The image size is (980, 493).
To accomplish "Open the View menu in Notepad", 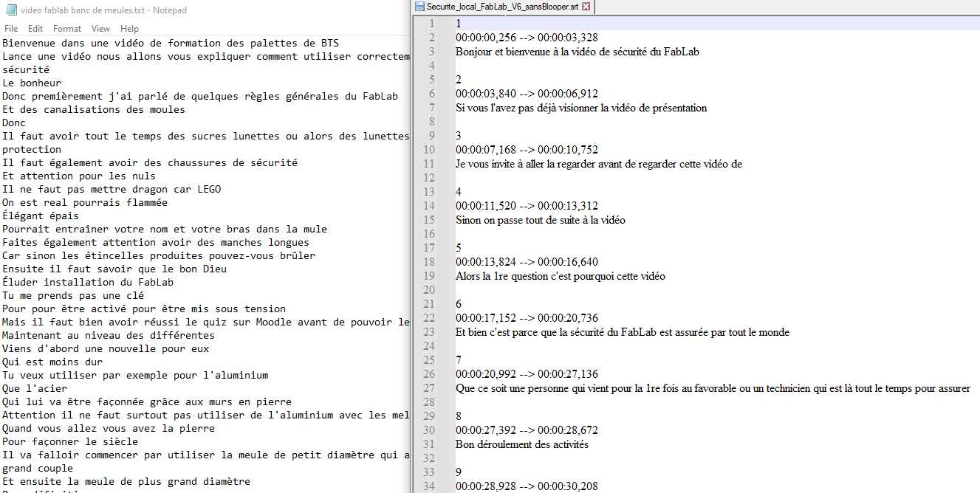I will click(x=100, y=29).
